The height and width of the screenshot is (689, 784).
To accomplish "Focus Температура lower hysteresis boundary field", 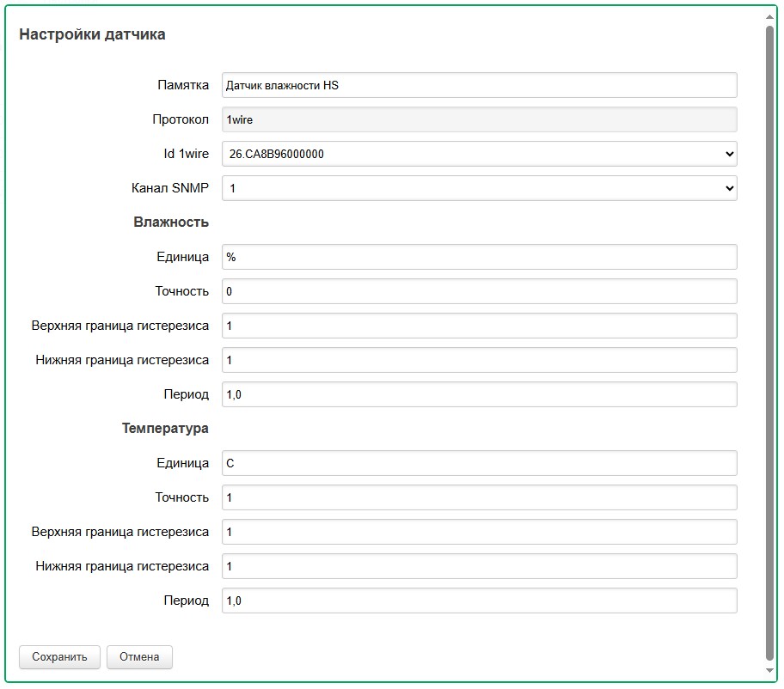I will [x=479, y=566].
